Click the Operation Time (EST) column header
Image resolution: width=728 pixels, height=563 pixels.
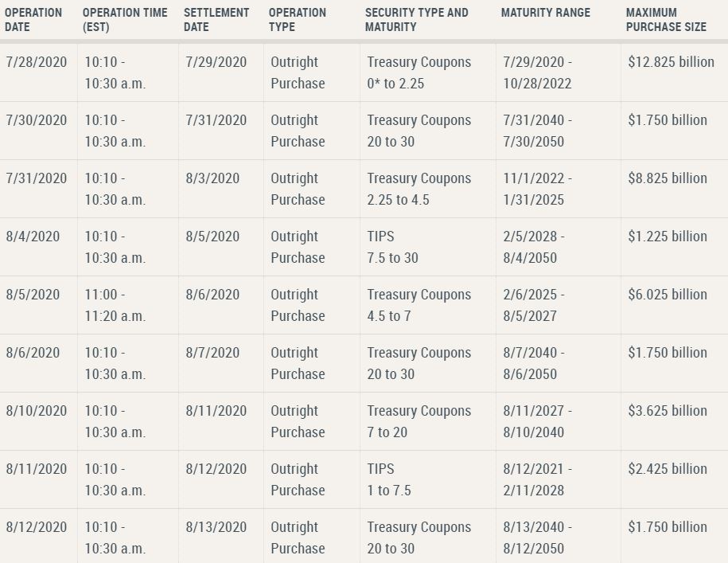point(125,20)
